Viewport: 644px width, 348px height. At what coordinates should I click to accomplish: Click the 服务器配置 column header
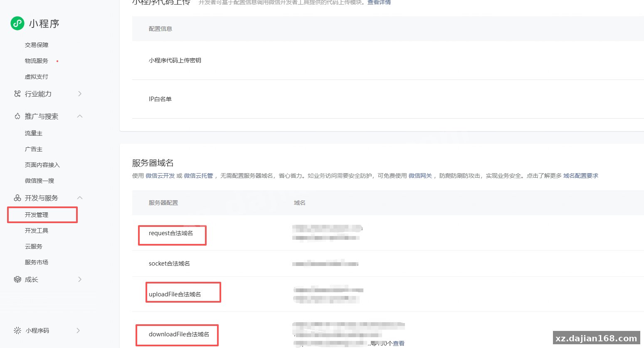163,203
